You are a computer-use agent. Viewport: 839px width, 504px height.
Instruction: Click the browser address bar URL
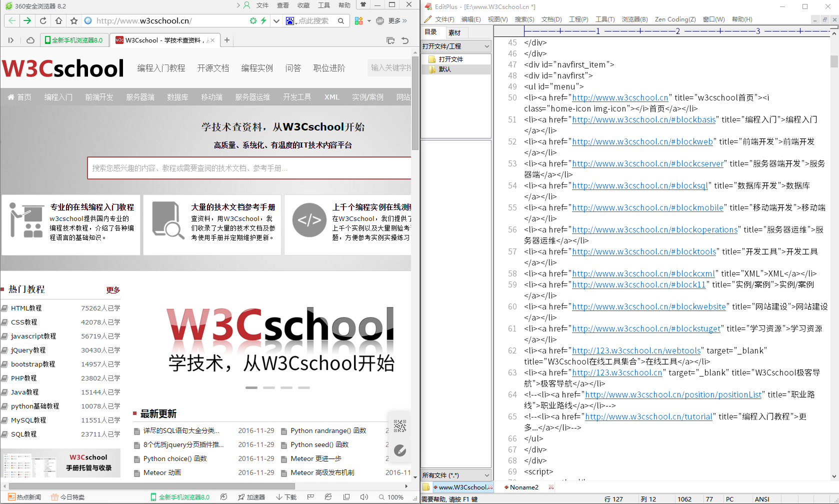pos(144,20)
